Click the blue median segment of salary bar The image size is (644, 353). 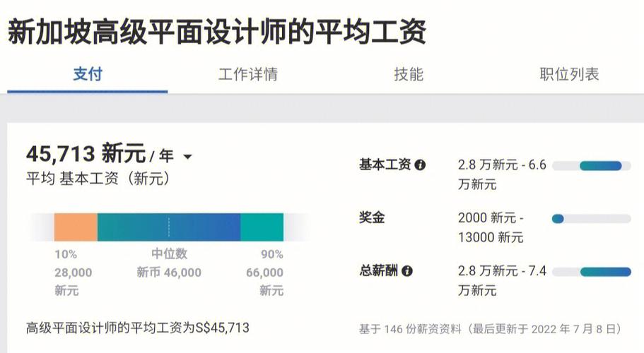click(169, 227)
